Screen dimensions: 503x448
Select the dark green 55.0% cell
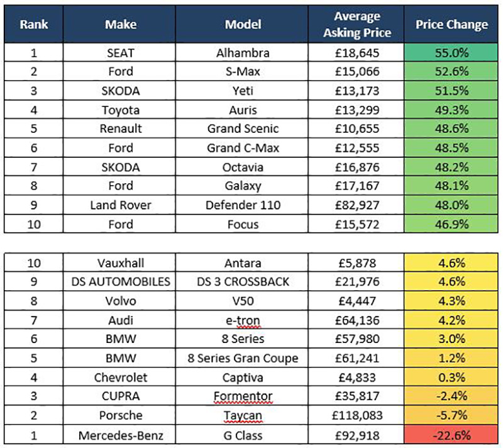click(451, 54)
